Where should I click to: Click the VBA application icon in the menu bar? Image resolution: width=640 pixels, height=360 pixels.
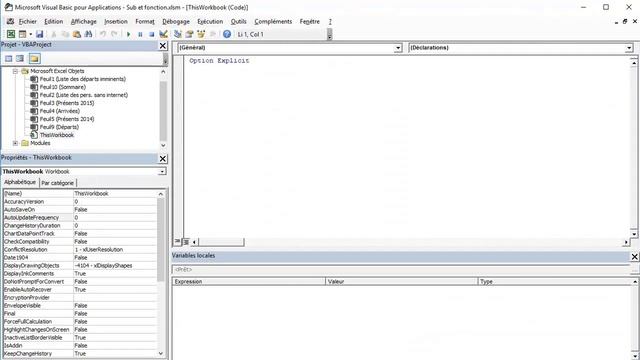(10, 22)
